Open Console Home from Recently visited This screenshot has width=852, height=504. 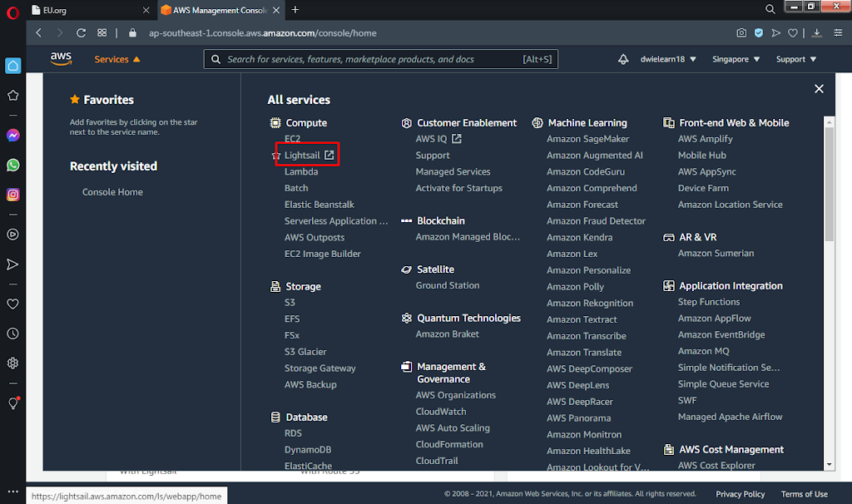[x=112, y=192]
